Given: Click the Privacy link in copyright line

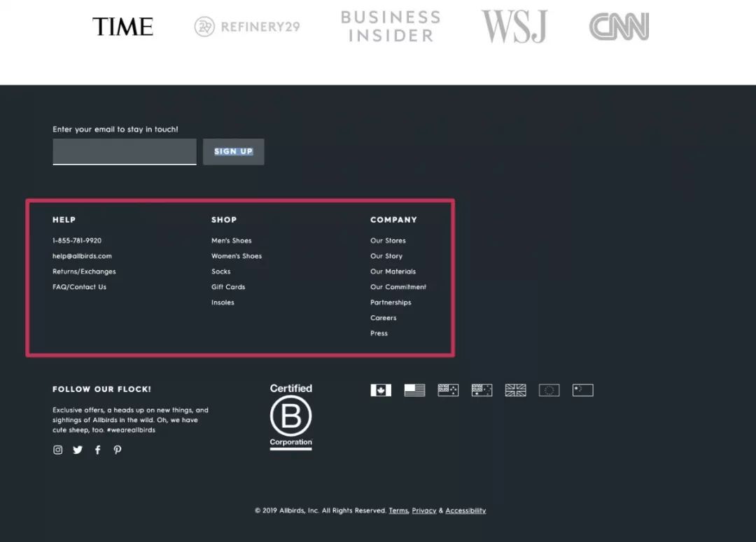Looking at the screenshot, I should [423, 510].
